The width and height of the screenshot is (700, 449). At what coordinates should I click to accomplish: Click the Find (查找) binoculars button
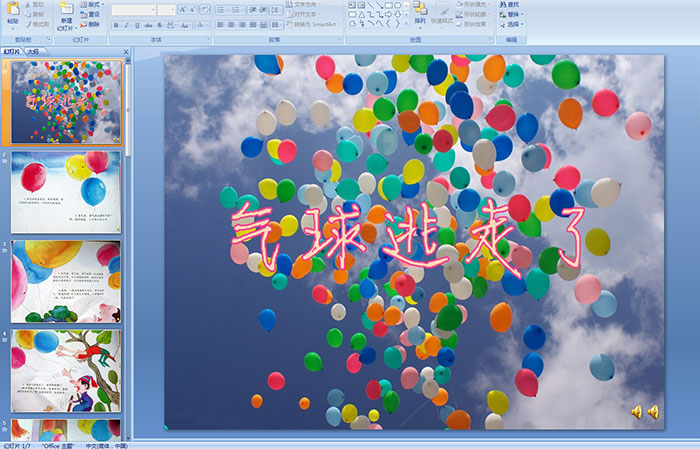point(509,4)
